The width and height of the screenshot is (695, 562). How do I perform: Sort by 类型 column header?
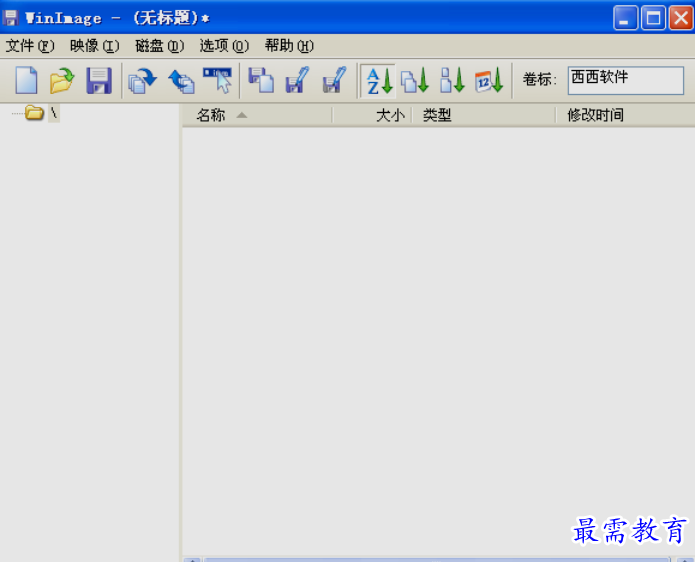(484, 115)
